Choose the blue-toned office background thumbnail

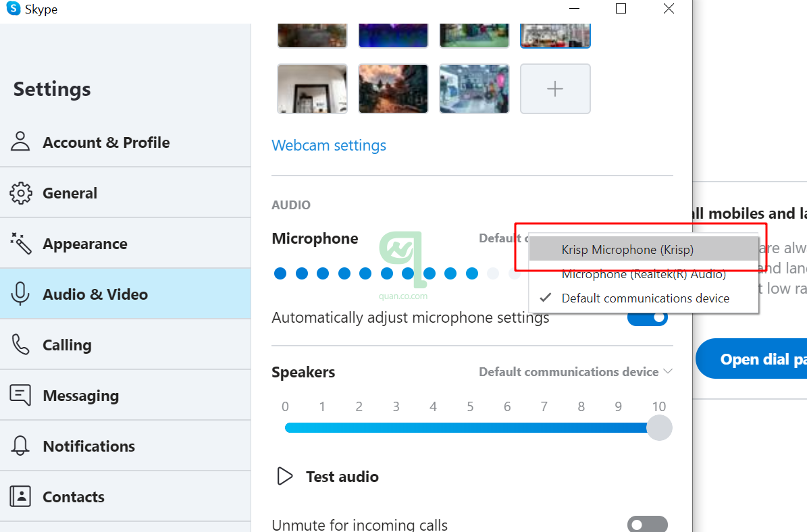click(475, 89)
